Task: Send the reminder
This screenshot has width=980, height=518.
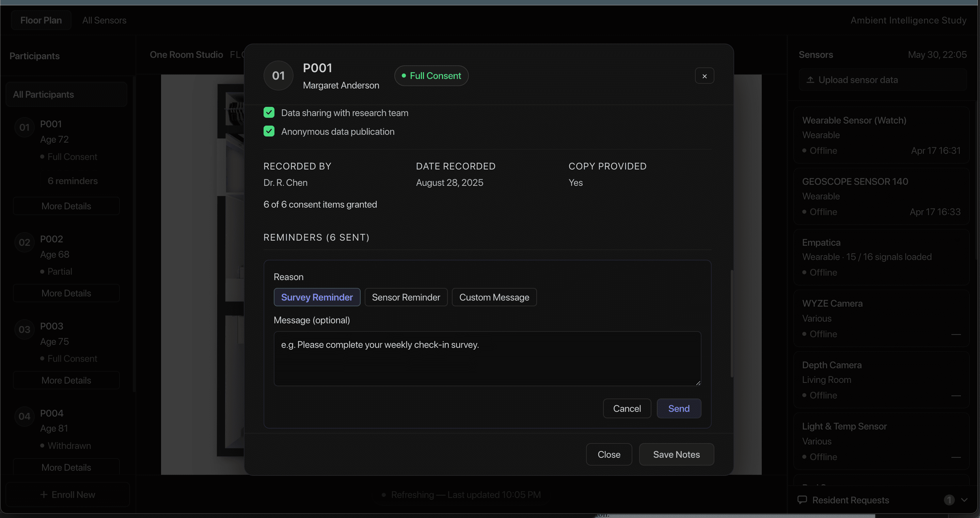Action: [679, 408]
